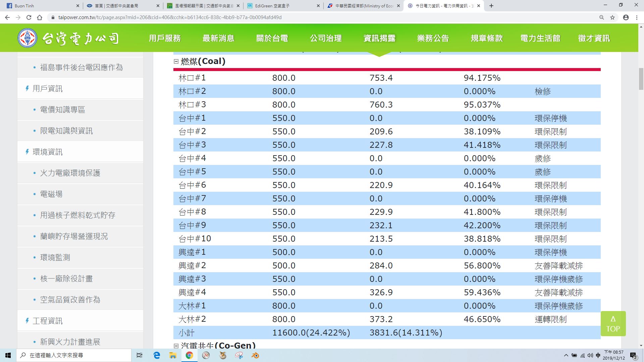Open the 電力生活館 navigation menu
Viewport: 644px width, 362px height.
coord(540,38)
